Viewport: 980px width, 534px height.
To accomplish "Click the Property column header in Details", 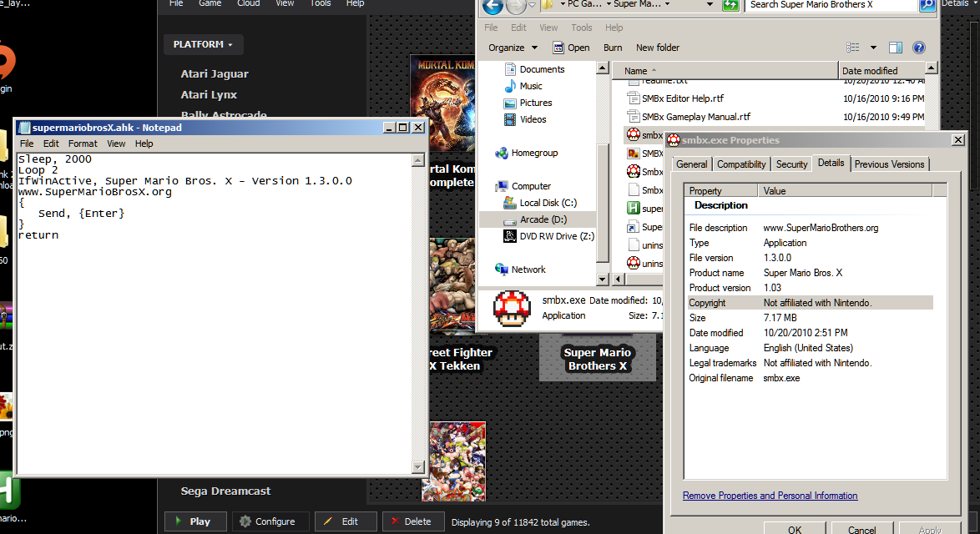I will (720, 190).
